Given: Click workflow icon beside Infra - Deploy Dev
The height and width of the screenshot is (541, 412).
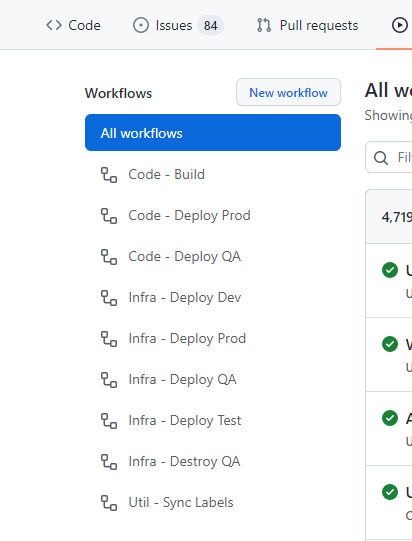Looking at the screenshot, I should (109, 298).
